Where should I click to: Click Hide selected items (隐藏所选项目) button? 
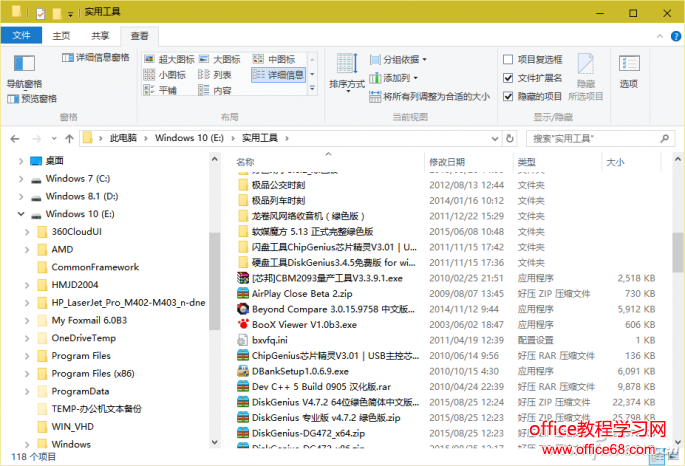tap(586, 77)
